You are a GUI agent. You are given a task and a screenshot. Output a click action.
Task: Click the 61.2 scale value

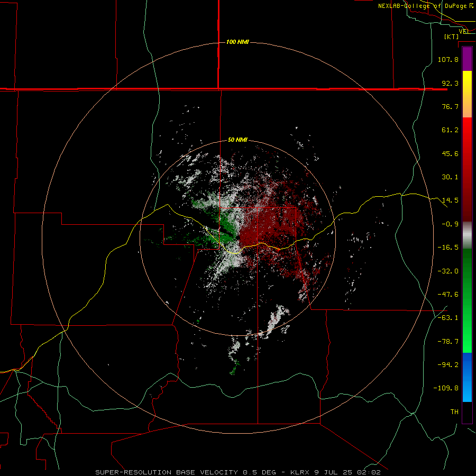pyautogui.click(x=450, y=130)
